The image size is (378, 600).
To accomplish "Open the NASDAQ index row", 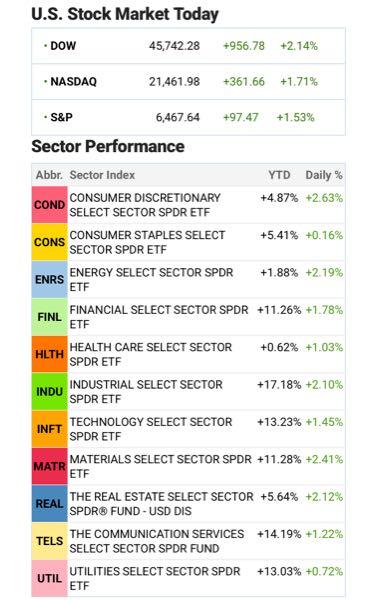I will 188,82.
